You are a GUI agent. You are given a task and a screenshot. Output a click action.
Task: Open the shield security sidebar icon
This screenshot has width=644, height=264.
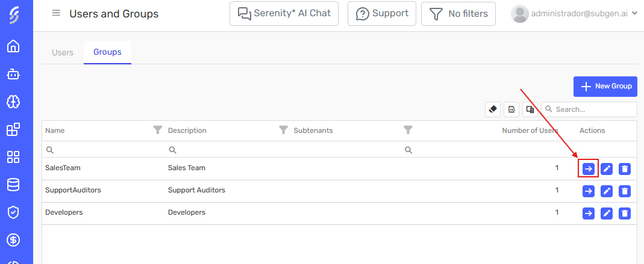click(x=13, y=212)
